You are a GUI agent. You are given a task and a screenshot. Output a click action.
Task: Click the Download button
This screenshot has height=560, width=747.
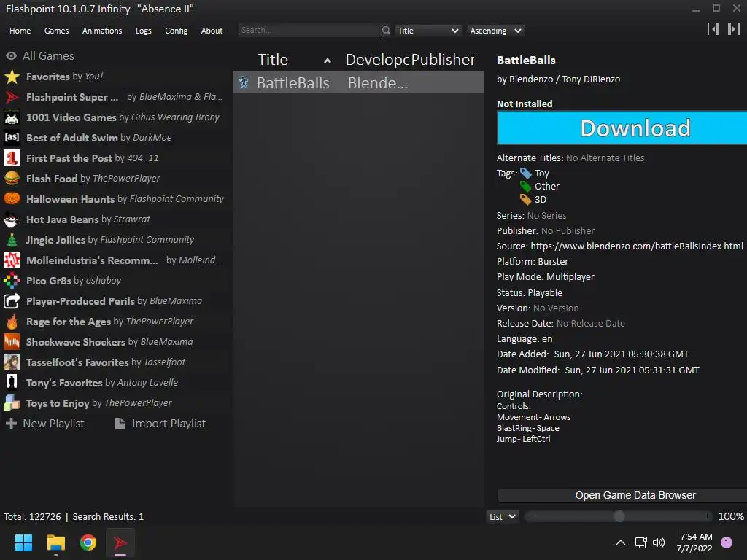[x=622, y=128]
